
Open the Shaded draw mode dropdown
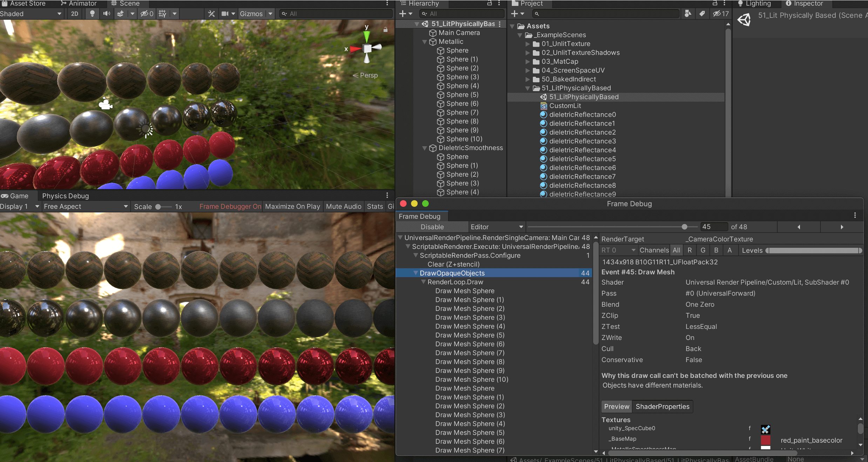tap(31, 14)
